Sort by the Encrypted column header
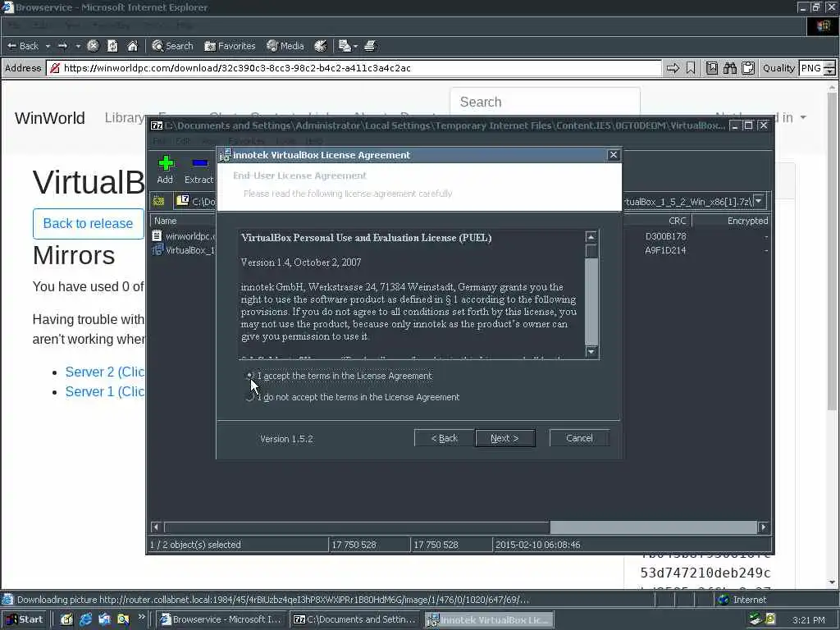The width and height of the screenshot is (840, 630). coord(747,221)
